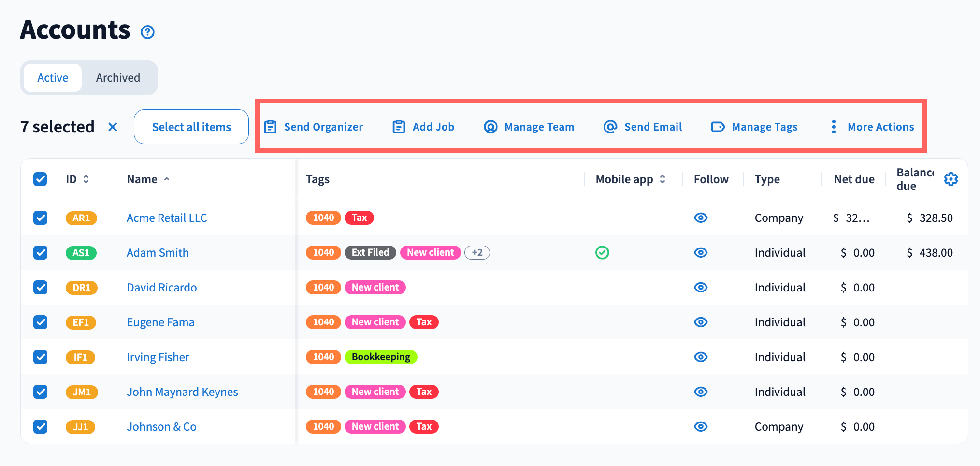Image resolution: width=980 pixels, height=466 pixels.
Task: Switch to the Archived tab
Action: pyautogui.click(x=118, y=78)
